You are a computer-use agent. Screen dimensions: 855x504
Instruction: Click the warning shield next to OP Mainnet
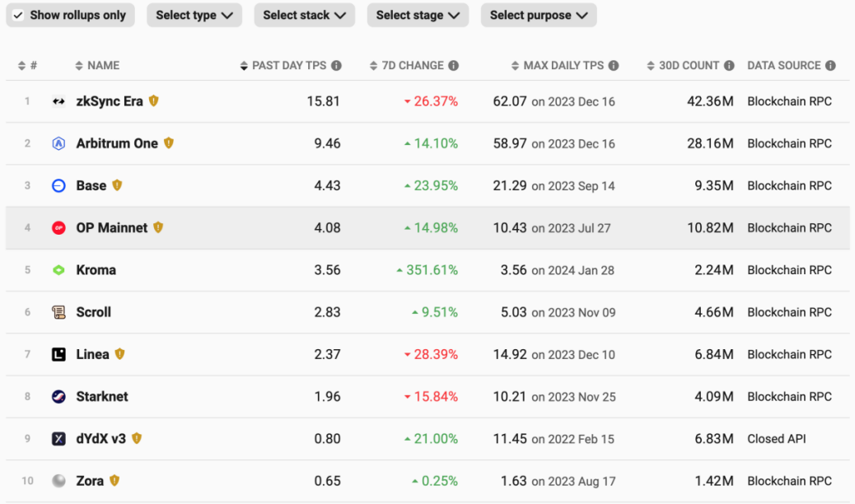(x=158, y=227)
